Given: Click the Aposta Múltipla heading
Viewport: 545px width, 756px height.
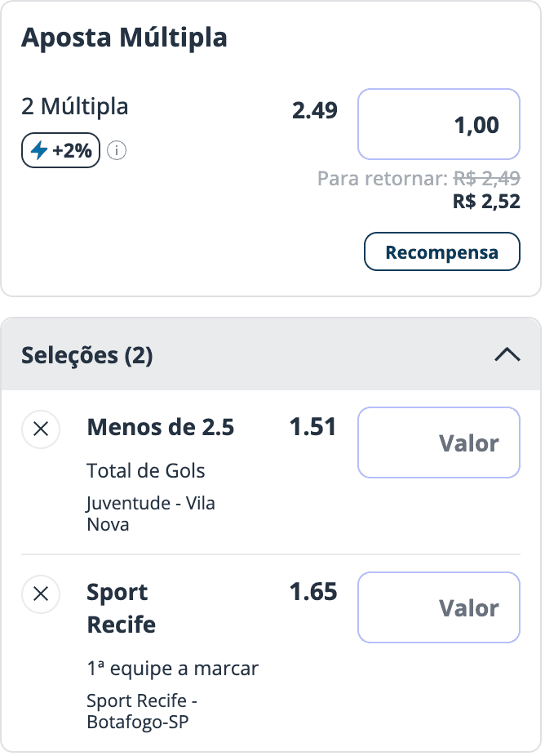Looking at the screenshot, I should 124,38.
